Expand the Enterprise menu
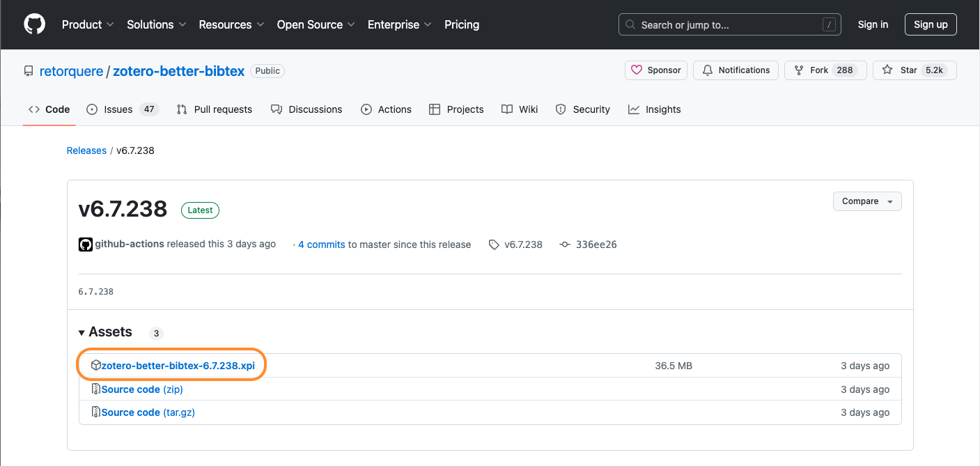Image resolution: width=980 pixels, height=466 pixels. pos(400,24)
